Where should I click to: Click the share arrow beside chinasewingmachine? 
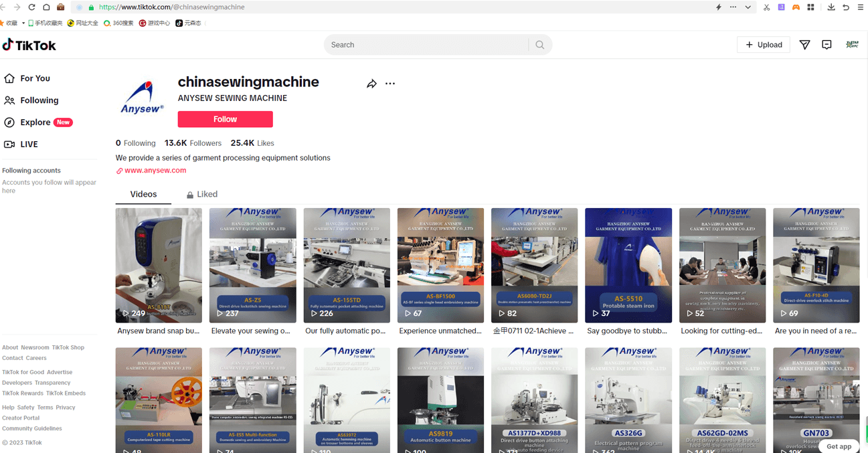tap(371, 84)
